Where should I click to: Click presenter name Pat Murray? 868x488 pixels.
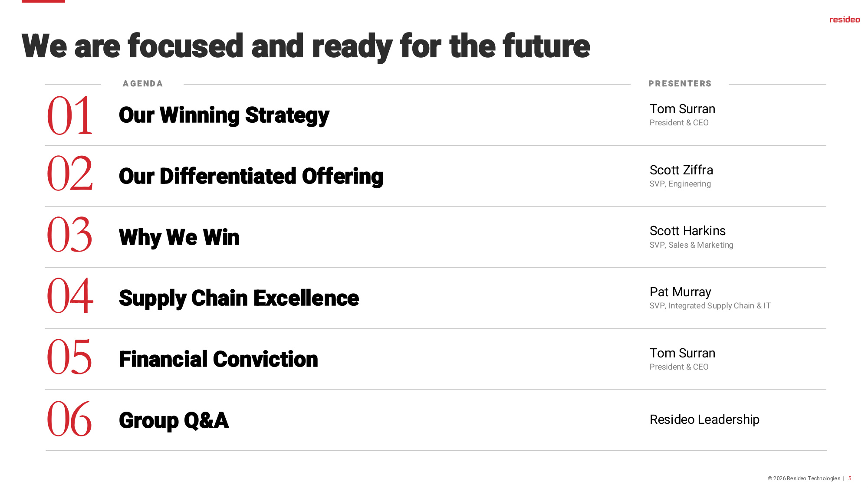(681, 292)
